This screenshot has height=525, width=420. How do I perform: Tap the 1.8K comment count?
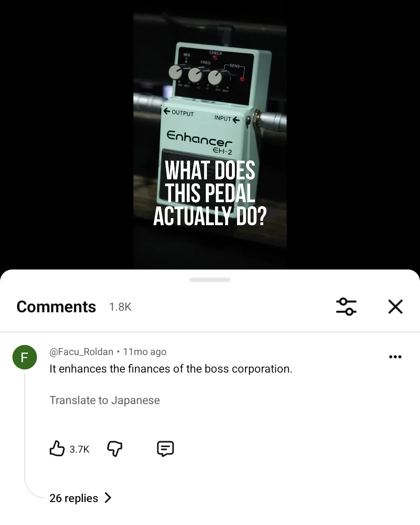[120, 307]
